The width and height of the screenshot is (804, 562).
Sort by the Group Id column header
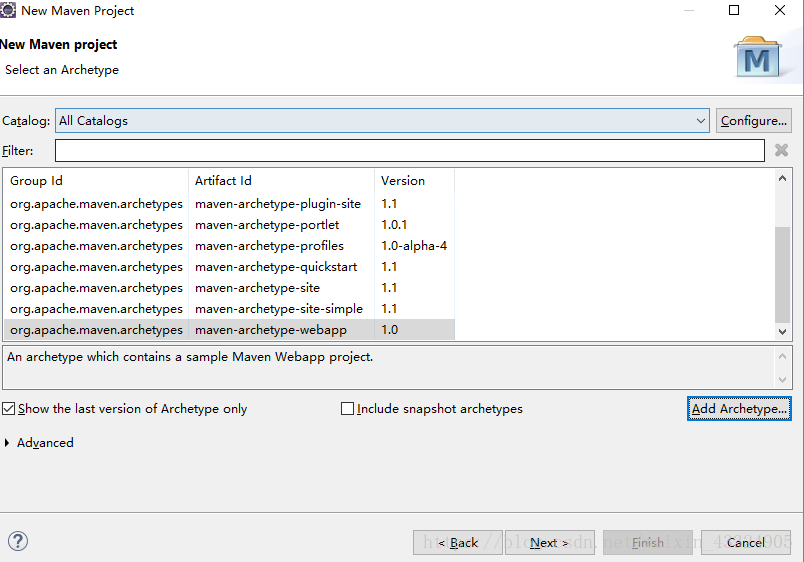pos(96,180)
